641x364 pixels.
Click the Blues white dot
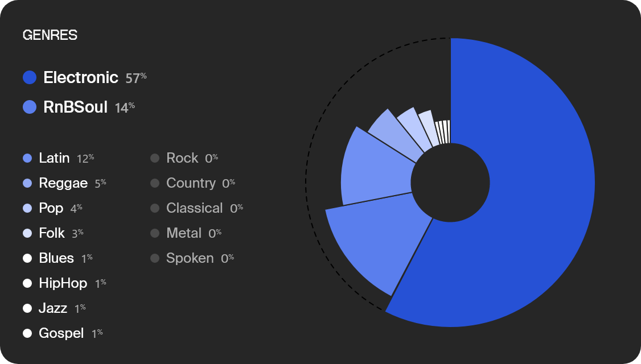(x=27, y=258)
